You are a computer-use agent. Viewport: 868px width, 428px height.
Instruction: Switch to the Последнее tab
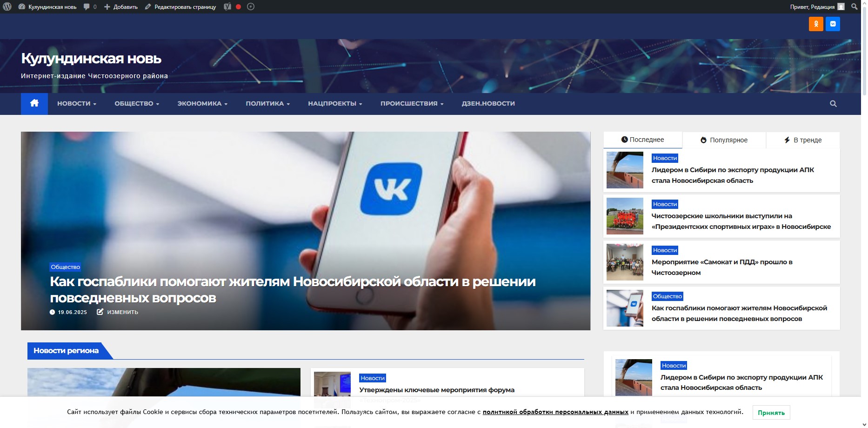(x=643, y=140)
